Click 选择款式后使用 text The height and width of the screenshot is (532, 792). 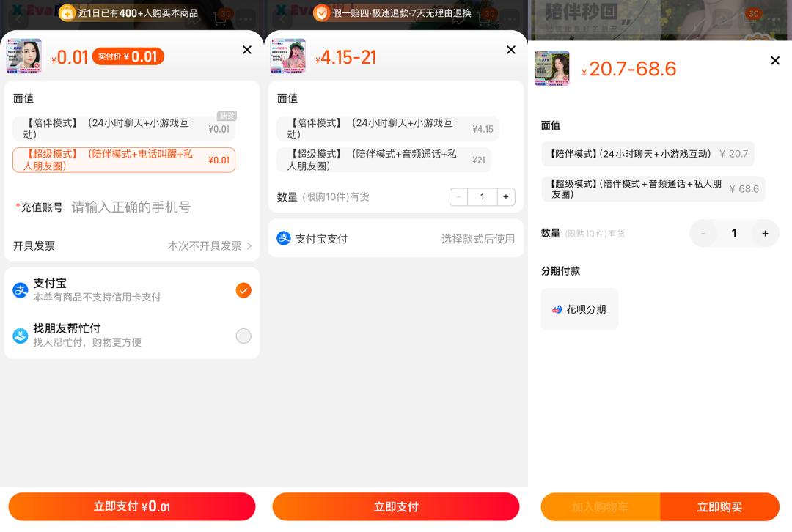click(x=478, y=239)
